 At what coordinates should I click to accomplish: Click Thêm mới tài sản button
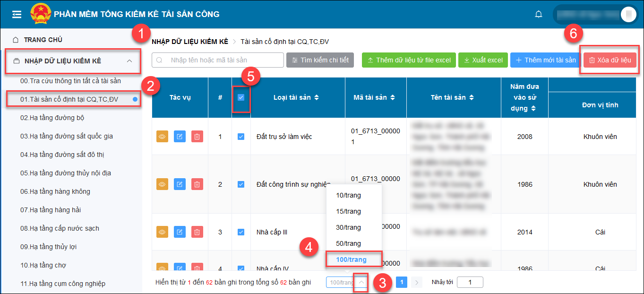pos(546,60)
